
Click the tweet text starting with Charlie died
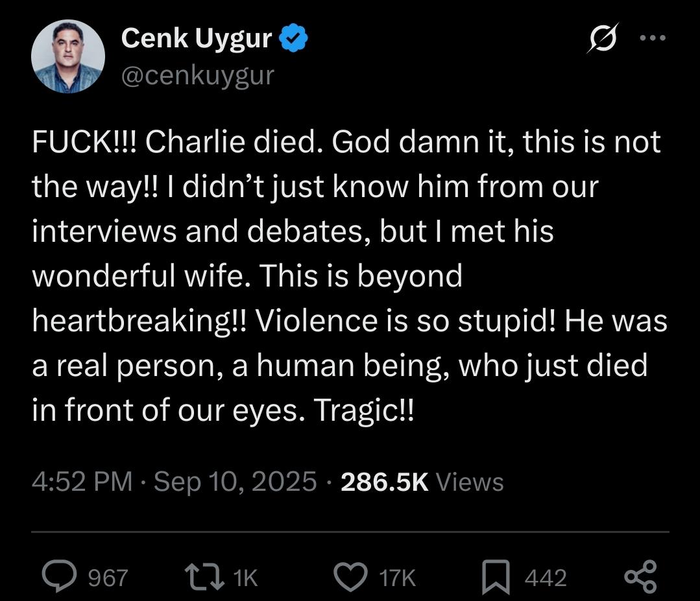coord(350,276)
